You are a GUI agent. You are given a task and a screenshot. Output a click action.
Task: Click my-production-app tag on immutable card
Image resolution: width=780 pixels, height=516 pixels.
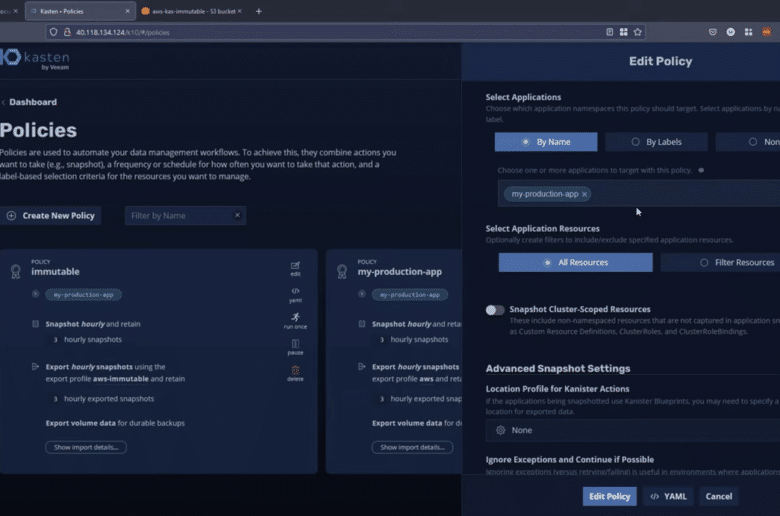pyautogui.click(x=83, y=295)
